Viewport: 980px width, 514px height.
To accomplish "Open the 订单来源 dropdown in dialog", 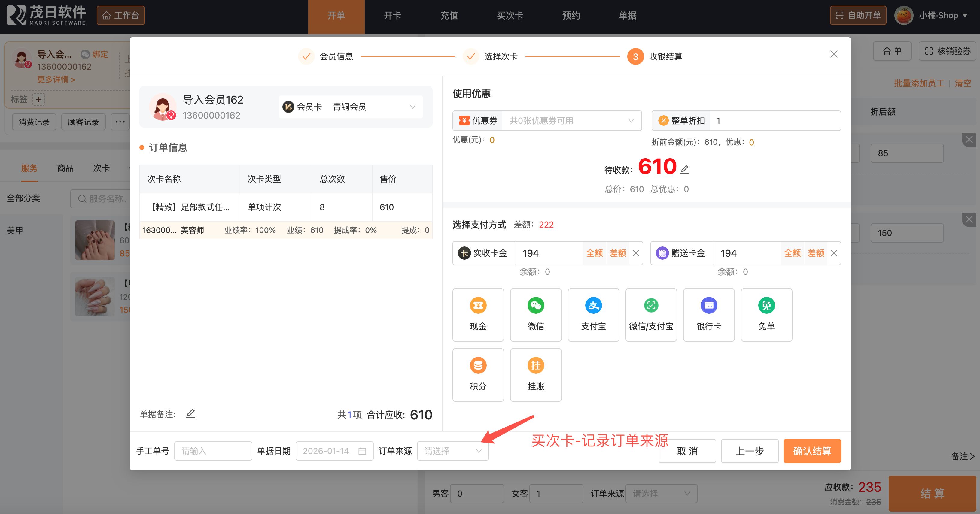I will click(x=452, y=451).
